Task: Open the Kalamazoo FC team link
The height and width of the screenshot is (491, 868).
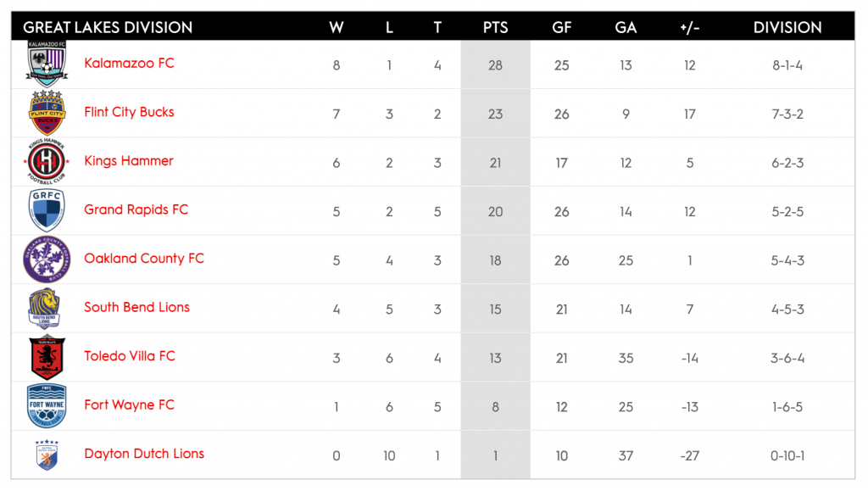Action: coord(129,64)
